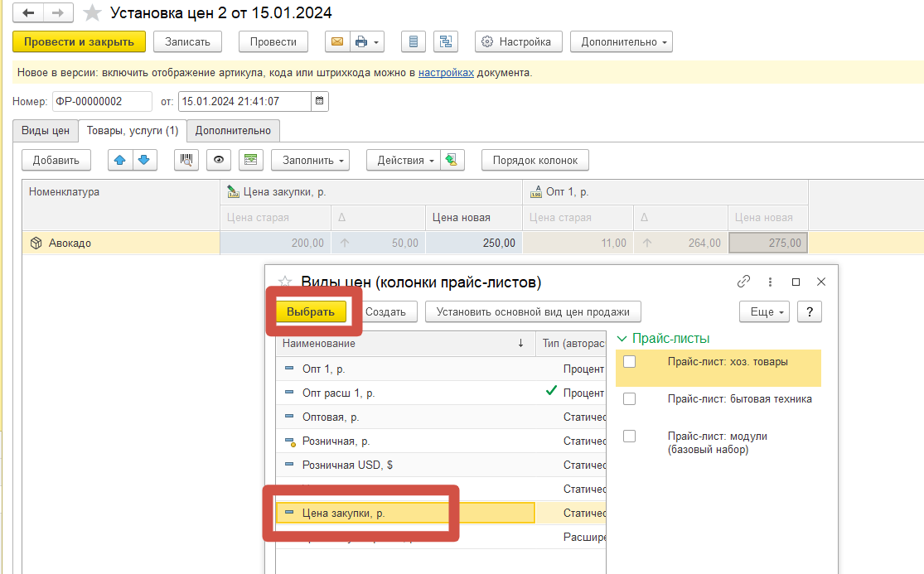Viewport: 924px width, 574px height.
Task: Click Установить основной вид цен продажи
Action: pyautogui.click(x=533, y=312)
